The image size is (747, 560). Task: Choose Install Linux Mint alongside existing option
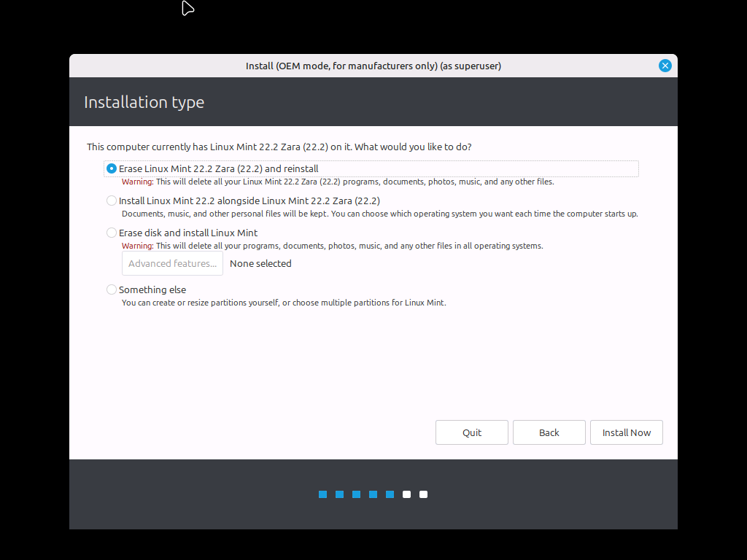coord(112,201)
